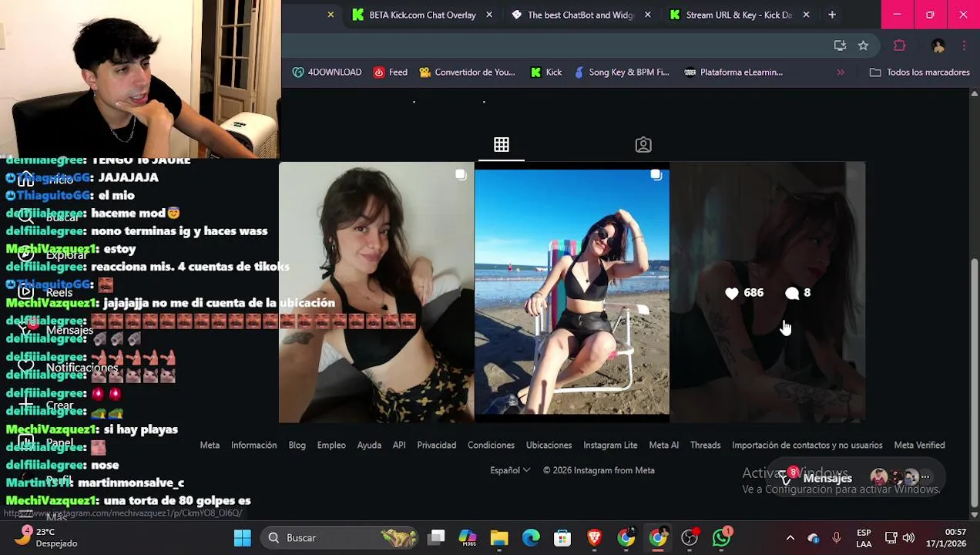Screen dimensions: 980x555
Task: Click the microphone tray icon
Action: pyautogui.click(x=837, y=538)
